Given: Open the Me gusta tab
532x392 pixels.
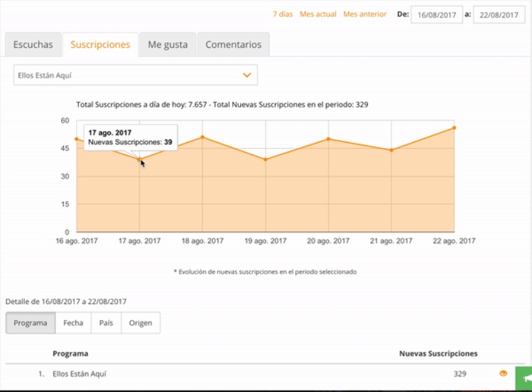Looking at the screenshot, I should [168, 44].
